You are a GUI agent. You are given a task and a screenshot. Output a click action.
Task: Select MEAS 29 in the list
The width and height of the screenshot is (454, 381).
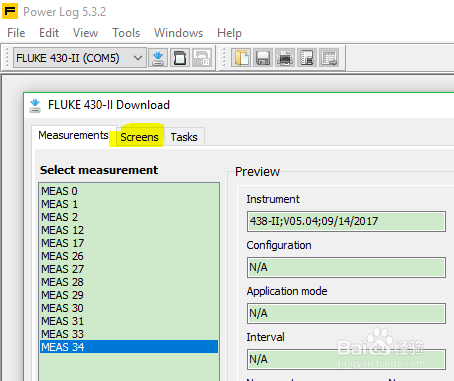[x=129, y=295]
